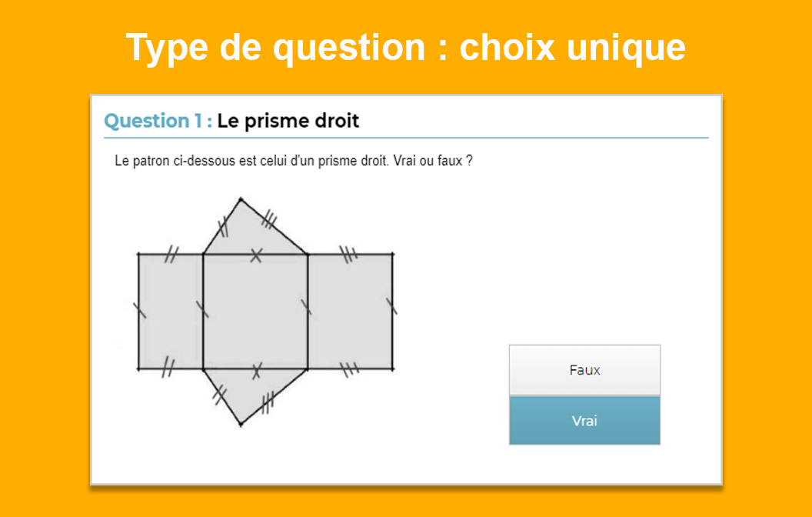Click the apex vertex of the upper triangle
Image resolution: width=812 pixels, height=517 pixels.
pos(241,199)
